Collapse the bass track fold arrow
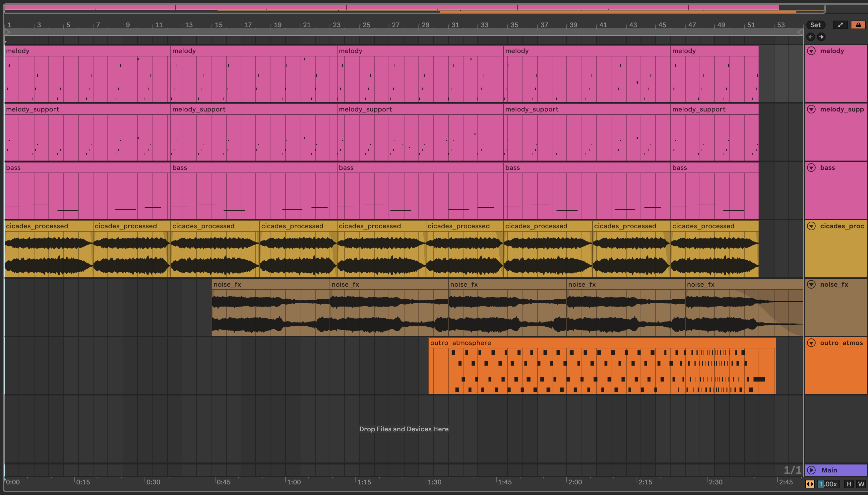 point(811,168)
